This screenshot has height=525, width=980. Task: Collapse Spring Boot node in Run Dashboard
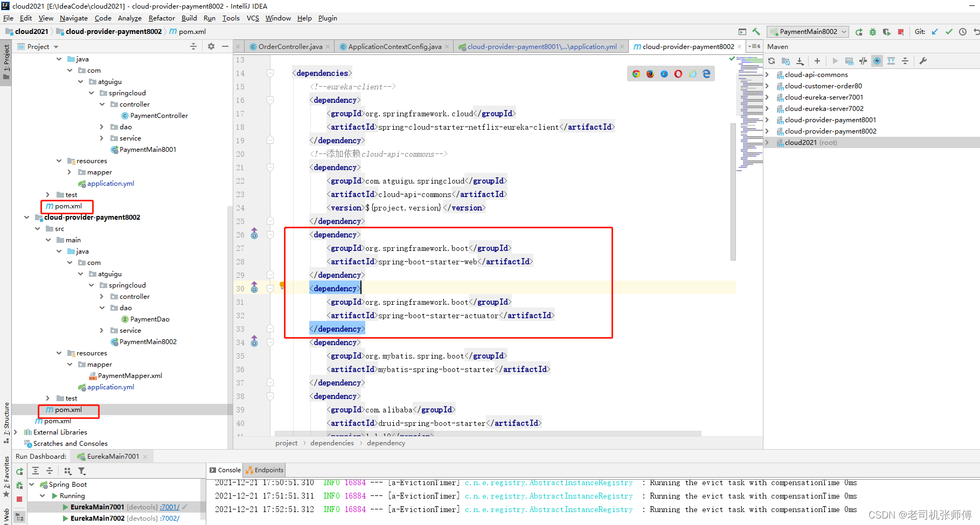pyautogui.click(x=32, y=485)
